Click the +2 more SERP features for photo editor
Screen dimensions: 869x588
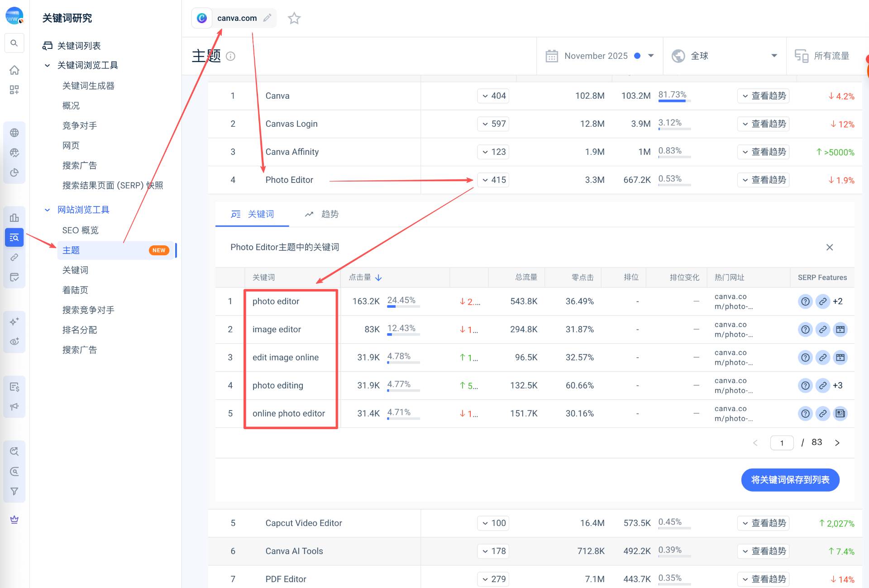pyautogui.click(x=838, y=301)
